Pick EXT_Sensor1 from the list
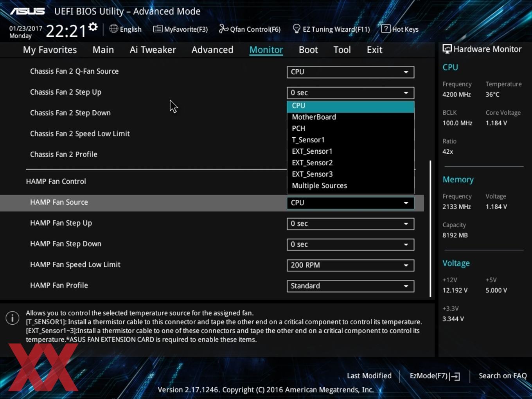 tap(350, 151)
